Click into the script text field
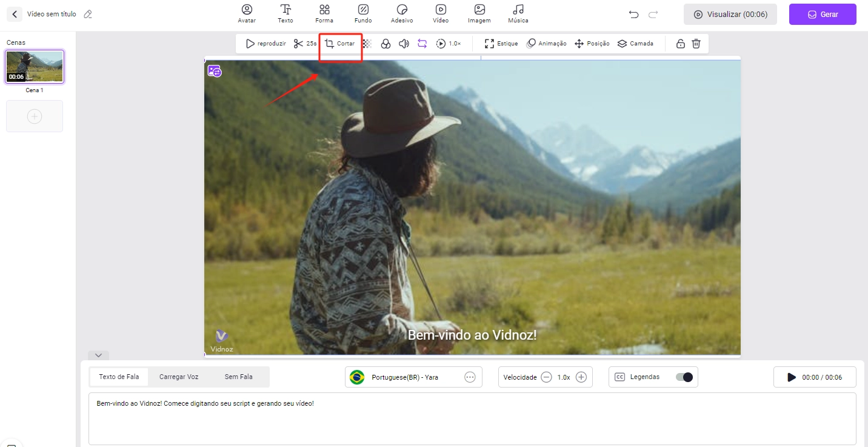868x447 pixels. point(472,418)
